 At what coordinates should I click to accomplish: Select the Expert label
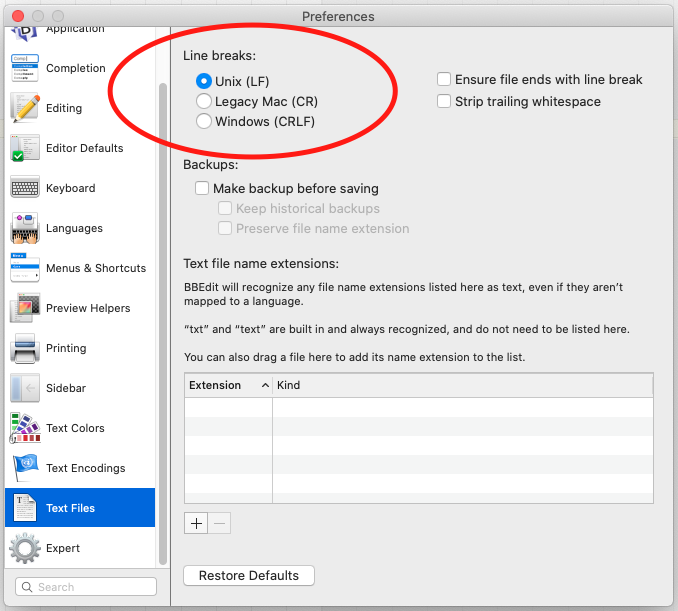point(63,548)
